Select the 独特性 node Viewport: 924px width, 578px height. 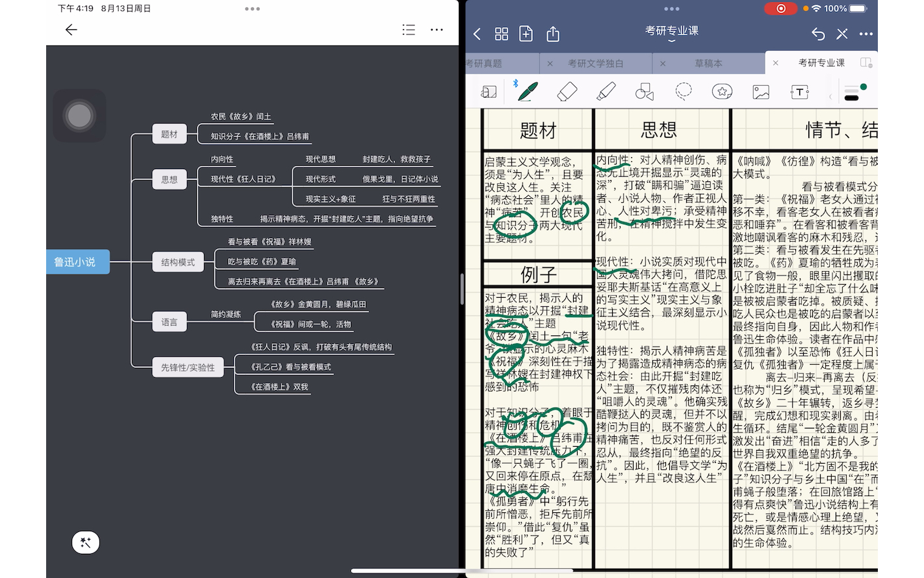coord(222,219)
